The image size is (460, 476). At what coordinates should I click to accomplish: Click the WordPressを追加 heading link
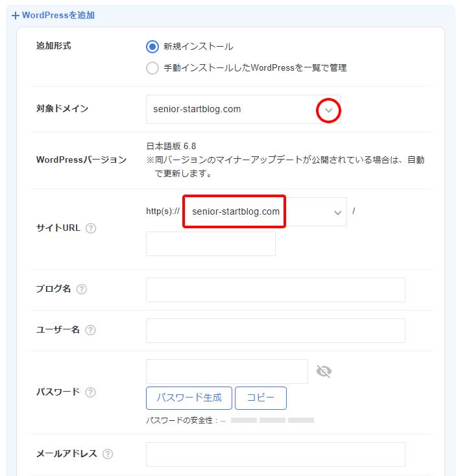pyautogui.click(x=53, y=15)
